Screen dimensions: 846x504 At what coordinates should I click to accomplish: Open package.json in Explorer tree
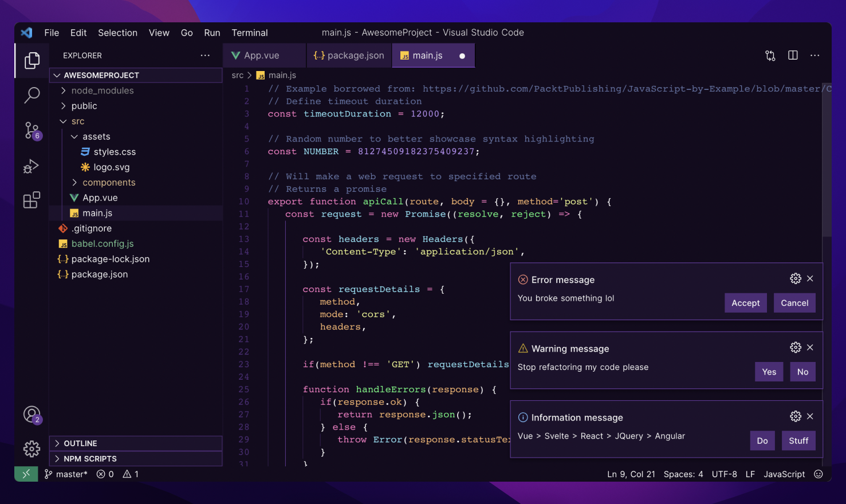tap(136, 274)
